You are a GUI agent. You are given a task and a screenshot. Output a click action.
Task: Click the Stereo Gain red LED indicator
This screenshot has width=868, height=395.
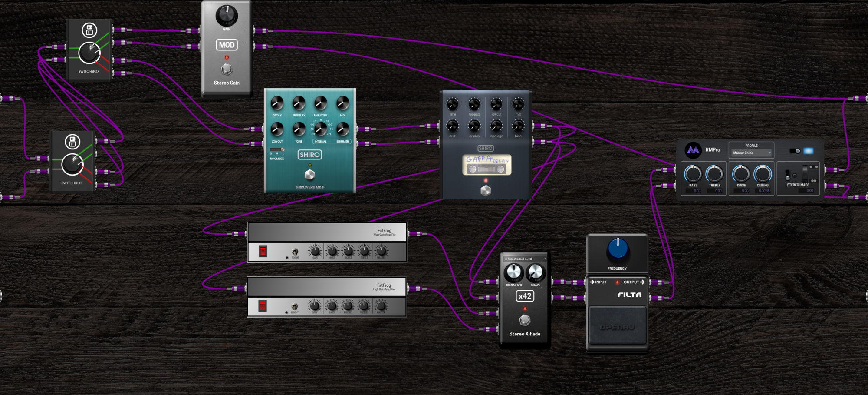point(227,57)
